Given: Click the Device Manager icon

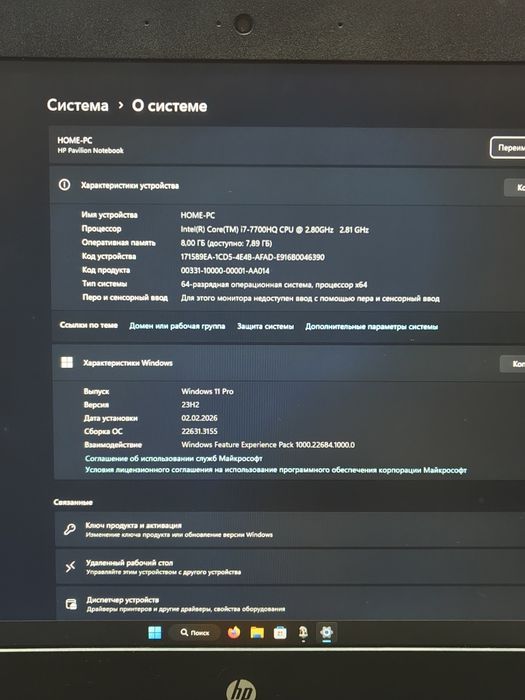Looking at the screenshot, I should 71,604.
